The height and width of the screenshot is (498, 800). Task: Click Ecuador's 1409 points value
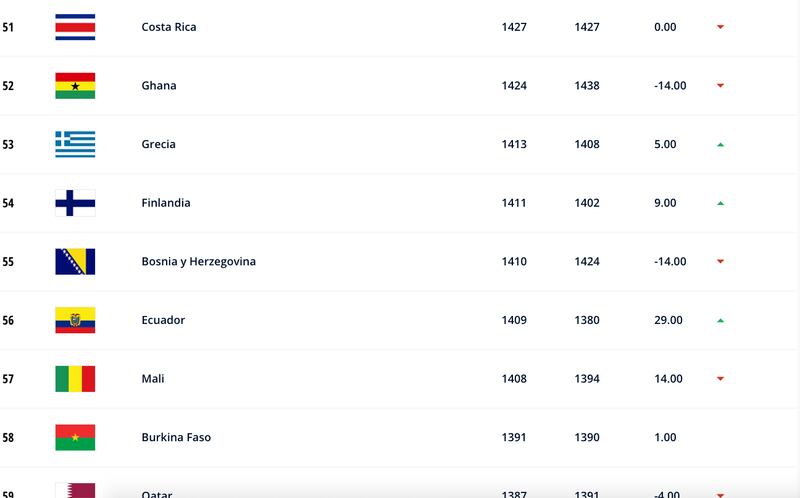(514, 320)
